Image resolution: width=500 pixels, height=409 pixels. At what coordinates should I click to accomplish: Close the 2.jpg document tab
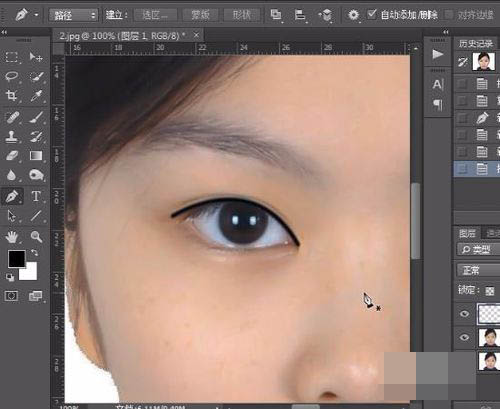coord(196,35)
